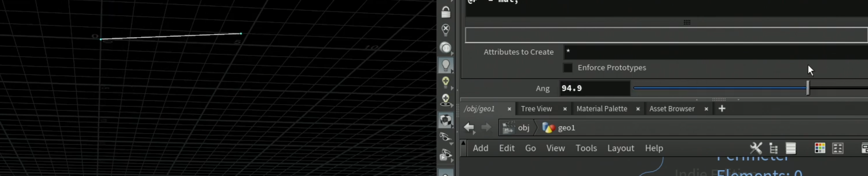Click the geo1 path segment

click(567, 128)
